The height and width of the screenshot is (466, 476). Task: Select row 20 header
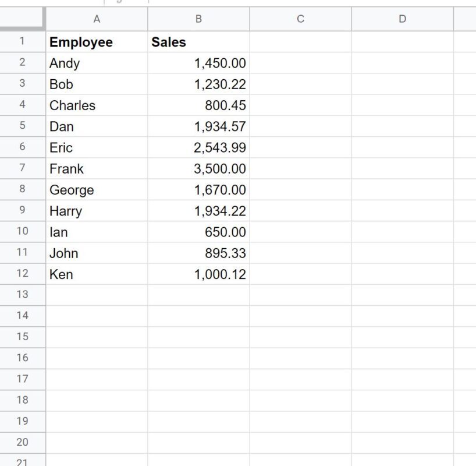(x=23, y=443)
